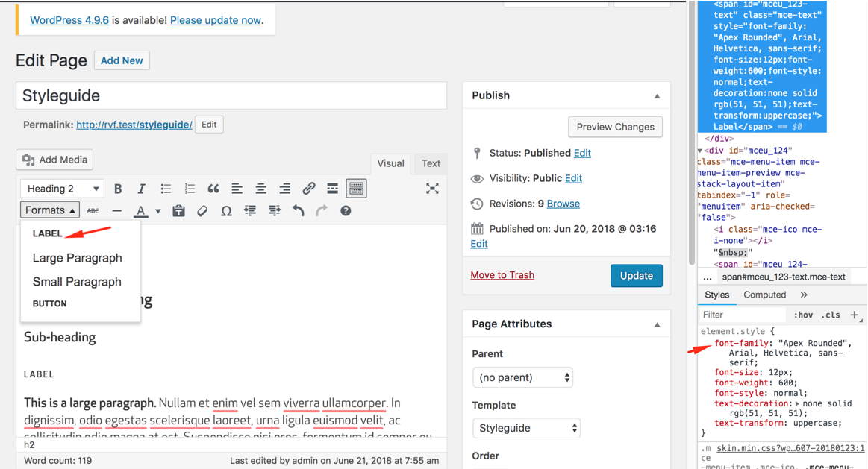Image resolution: width=868 pixels, height=469 pixels.
Task: Insert horizontal line
Action: click(117, 211)
